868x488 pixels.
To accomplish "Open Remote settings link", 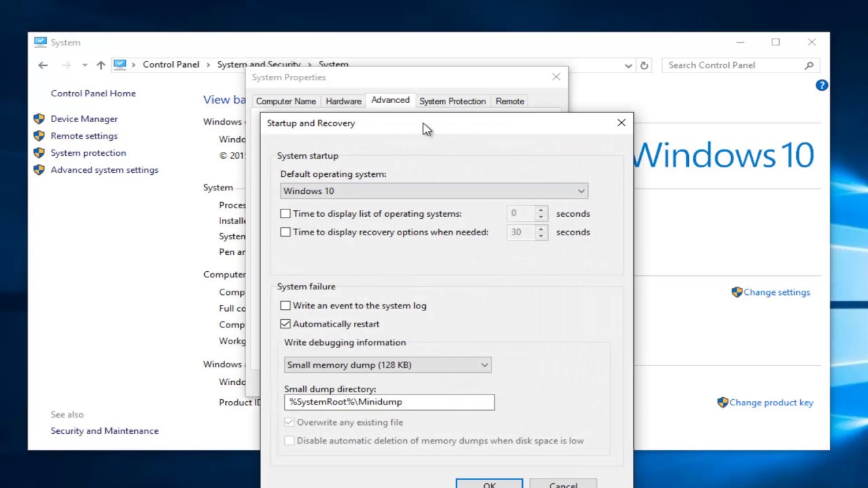I will 84,136.
